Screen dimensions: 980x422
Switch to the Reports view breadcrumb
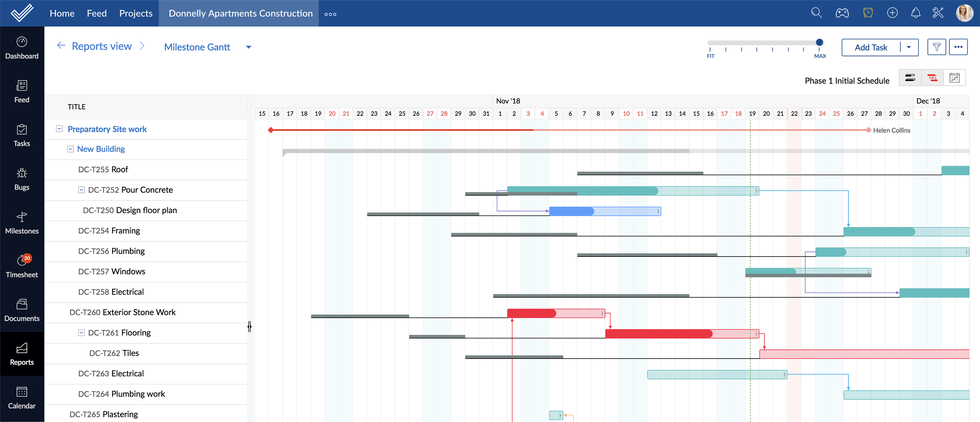tap(102, 46)
